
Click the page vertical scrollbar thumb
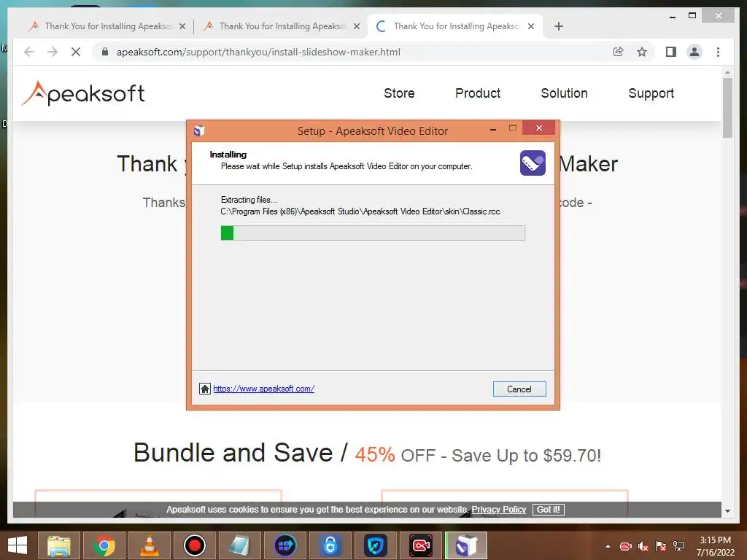pyautogui.click(x=727, y=108)
